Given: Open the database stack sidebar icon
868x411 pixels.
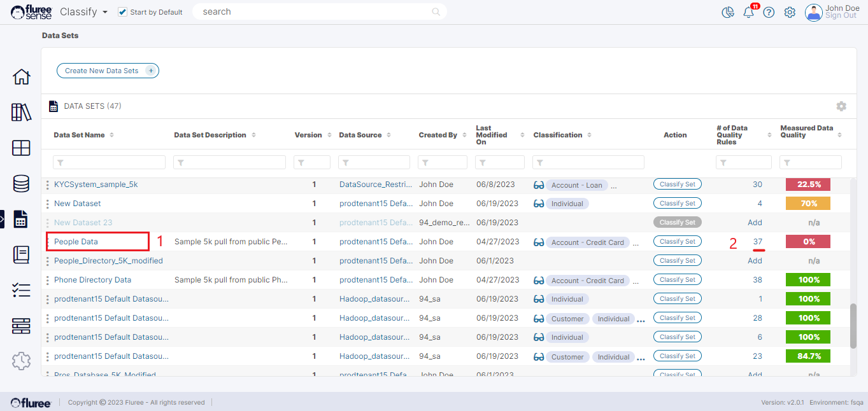Looking at the screenshot, I should point(21,184).
